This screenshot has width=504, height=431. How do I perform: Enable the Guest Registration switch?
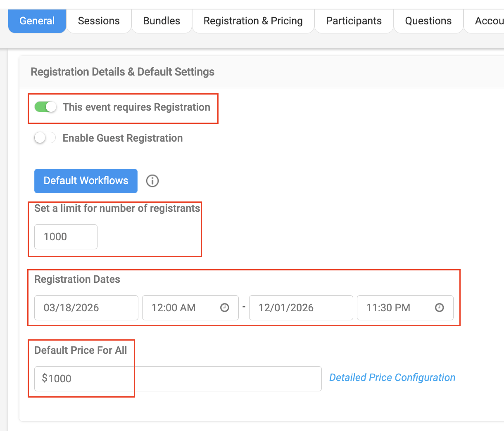click(x=45, y=138)
